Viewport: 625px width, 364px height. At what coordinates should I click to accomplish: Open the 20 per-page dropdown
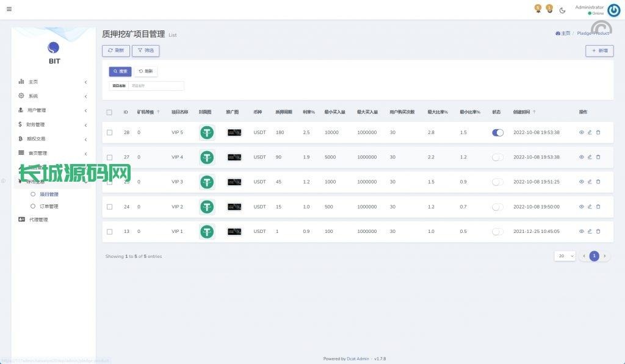pos(565,256)
